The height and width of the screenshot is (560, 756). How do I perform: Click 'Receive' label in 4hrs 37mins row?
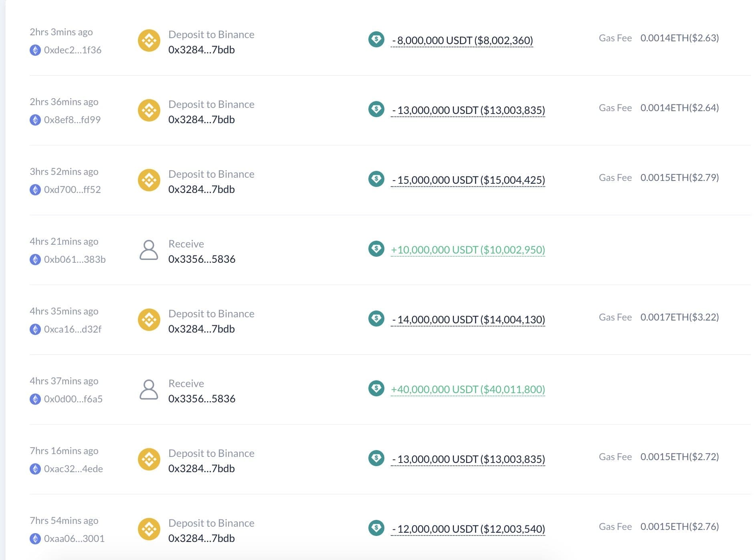pyautogui.click(x=186, y=383)
